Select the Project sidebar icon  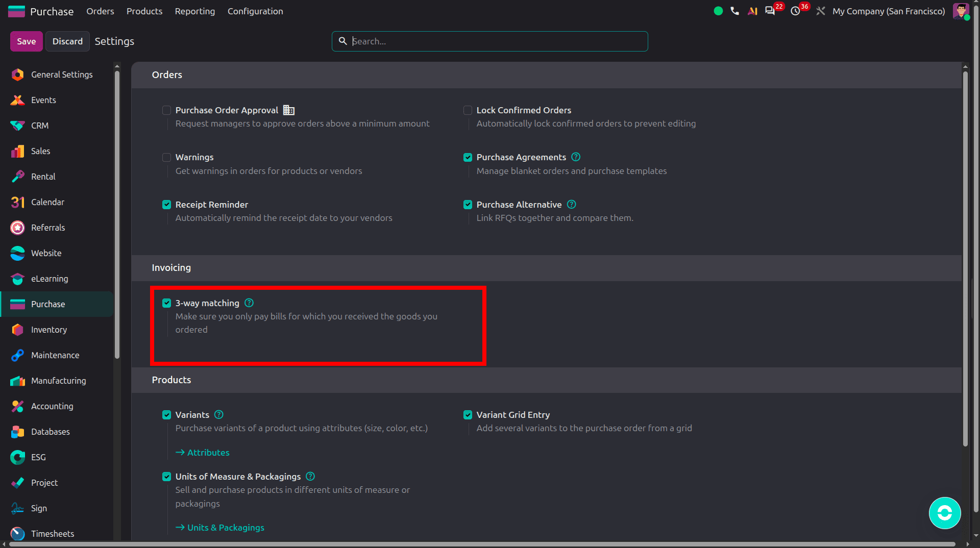[17, 483]
